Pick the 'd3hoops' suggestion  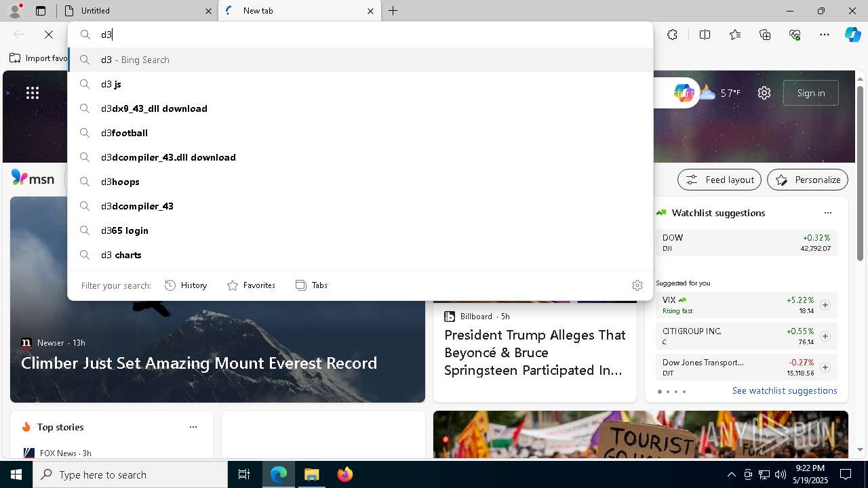point(360,182)
